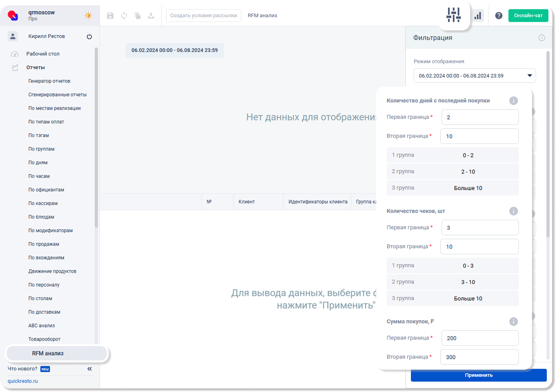The width and height of the screenshot is (556, 392).
Task: Info icon for Количество дней с последней покупки
Action: coord(514,101)
